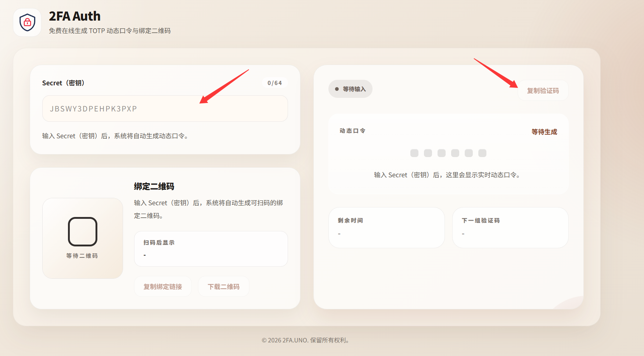Image resolution: width=644 pixels, height=356 pixels.
Task: Click the 输入 Secret hint below the key field
Action: [115, 136]
